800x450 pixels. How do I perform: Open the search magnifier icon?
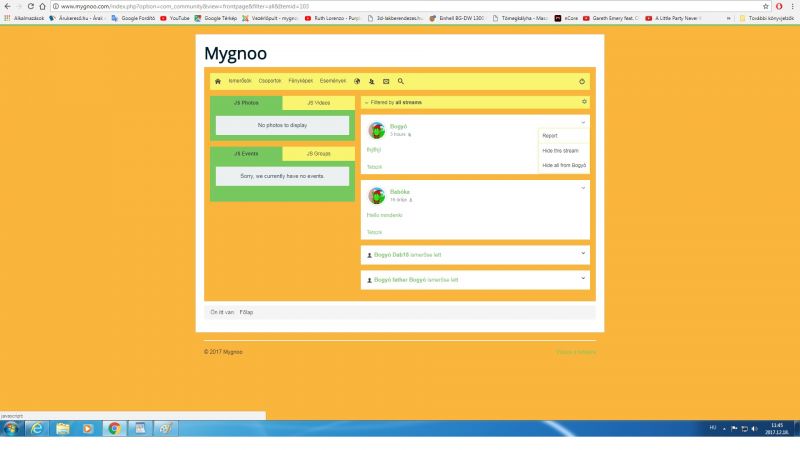[x=401, y=81]
